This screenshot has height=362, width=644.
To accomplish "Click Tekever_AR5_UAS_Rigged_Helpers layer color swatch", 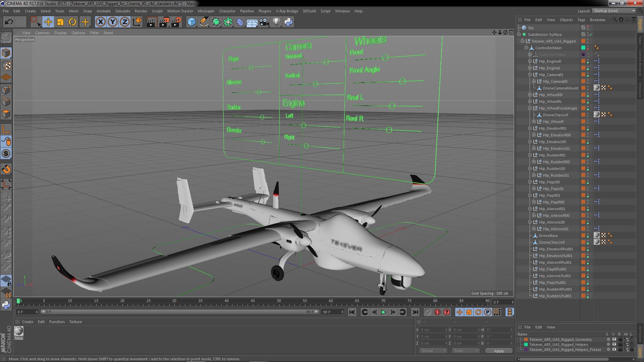I will click(526, 345).
